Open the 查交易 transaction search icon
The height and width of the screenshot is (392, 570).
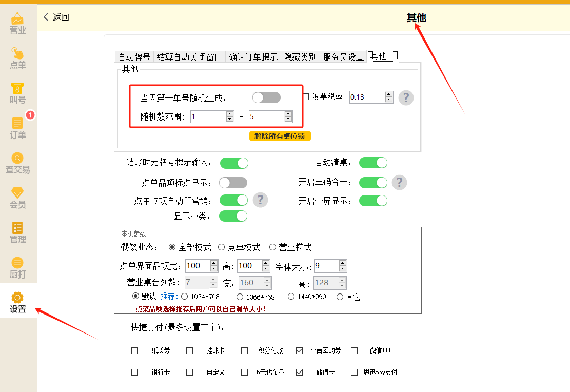[x=18, y=163]
